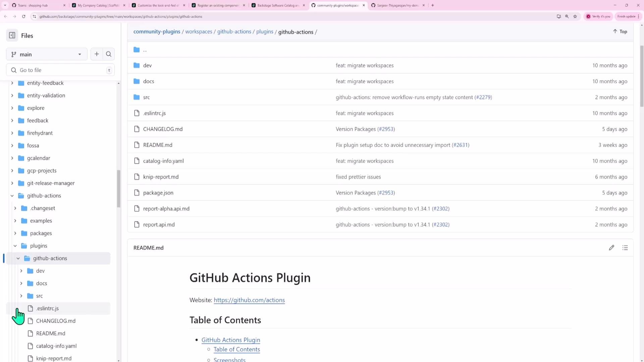The width and height of the screenshot is (644, 362).
Task: Open community-plugins breadcrumb link
Action: pos(157,32)
